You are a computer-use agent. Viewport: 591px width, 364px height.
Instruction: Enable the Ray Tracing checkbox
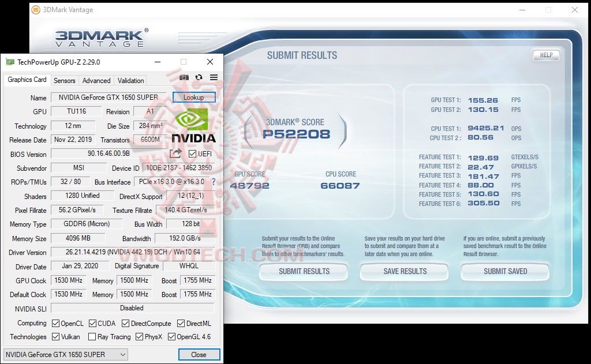click(x=92, y=336)
